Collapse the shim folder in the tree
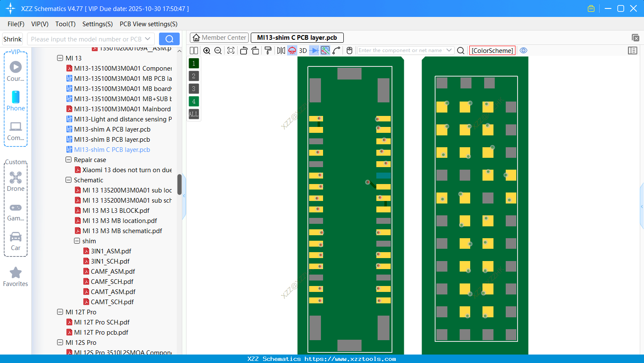 pyautogui.click(x=77, y=241)
